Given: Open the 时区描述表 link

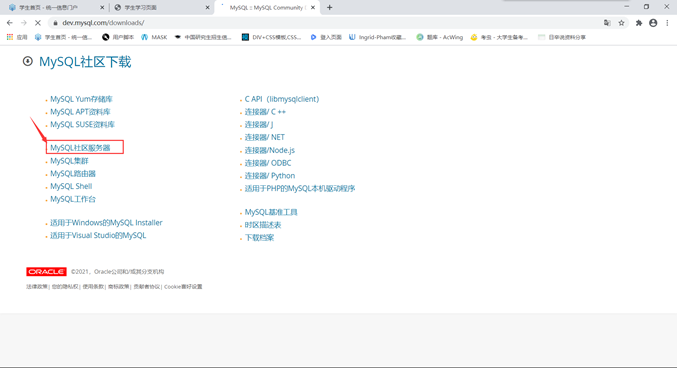Looking at the screenshot, I should click(x=263, y=225).
